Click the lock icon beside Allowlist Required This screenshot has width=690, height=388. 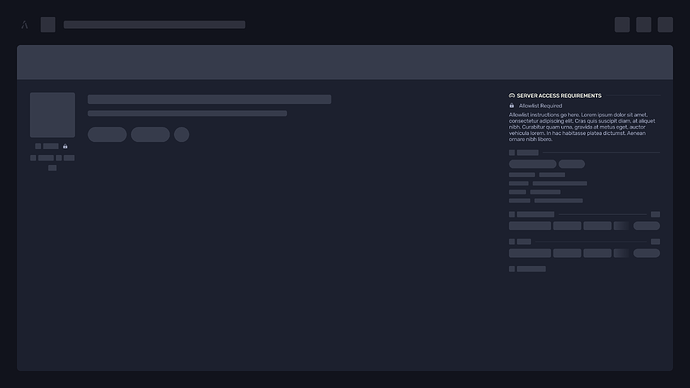[512, 106]
